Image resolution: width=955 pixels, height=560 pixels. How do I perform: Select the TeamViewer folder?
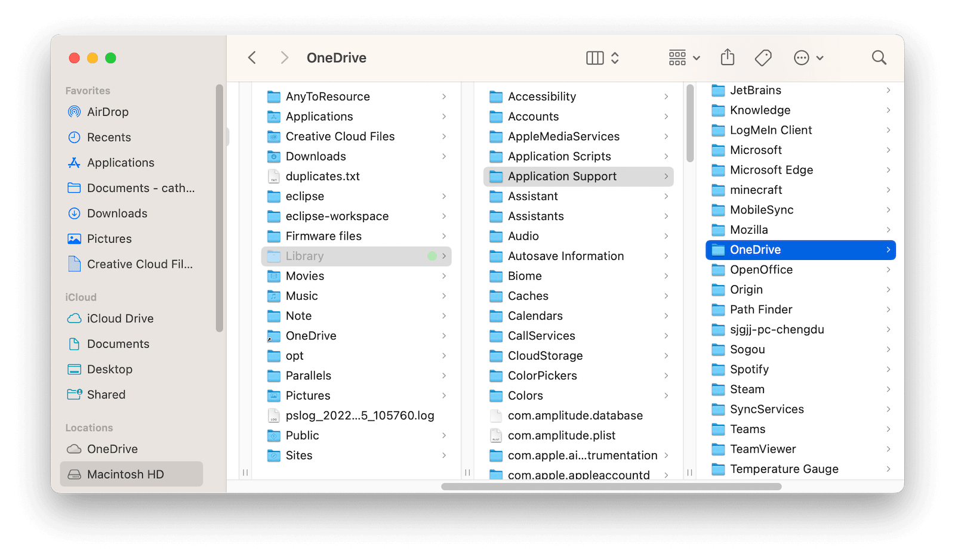[800, 449]
